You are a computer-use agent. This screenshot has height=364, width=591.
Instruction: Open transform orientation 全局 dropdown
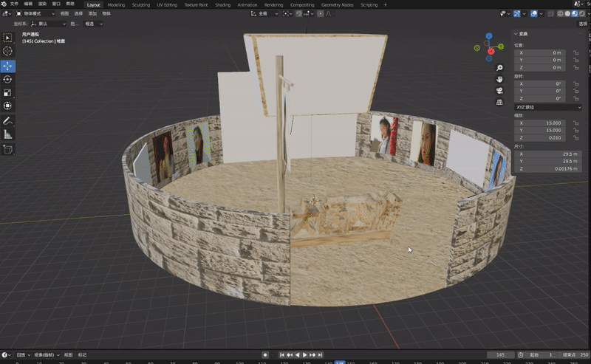tap(264, 13)
